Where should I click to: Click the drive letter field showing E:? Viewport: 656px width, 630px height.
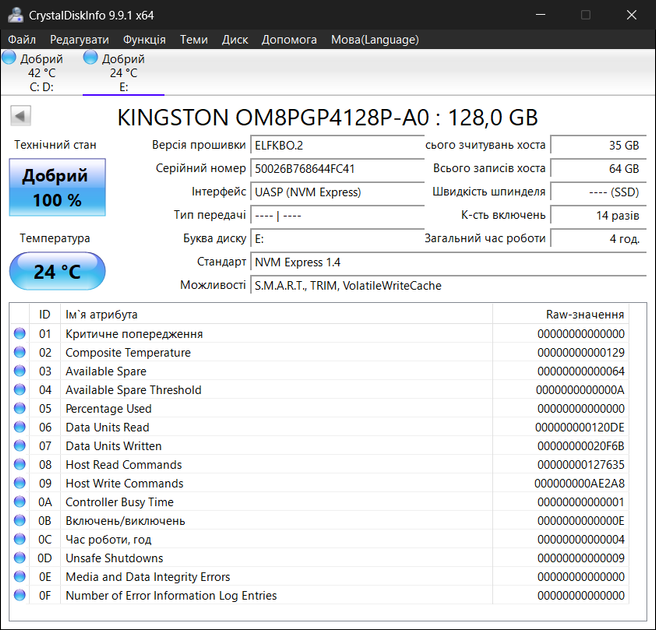[x=337, y=239]
